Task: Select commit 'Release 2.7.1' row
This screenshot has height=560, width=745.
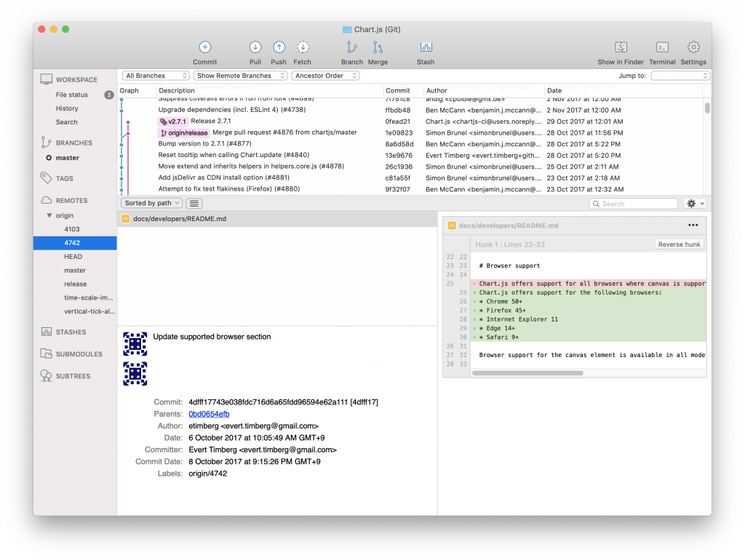Action: pos(411,121)
